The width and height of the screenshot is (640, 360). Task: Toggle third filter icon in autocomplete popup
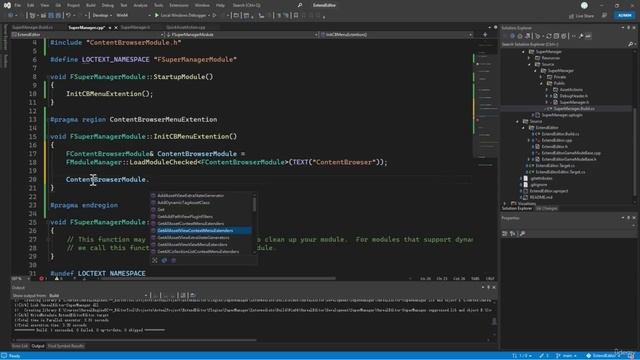click(x=173, y=260)
